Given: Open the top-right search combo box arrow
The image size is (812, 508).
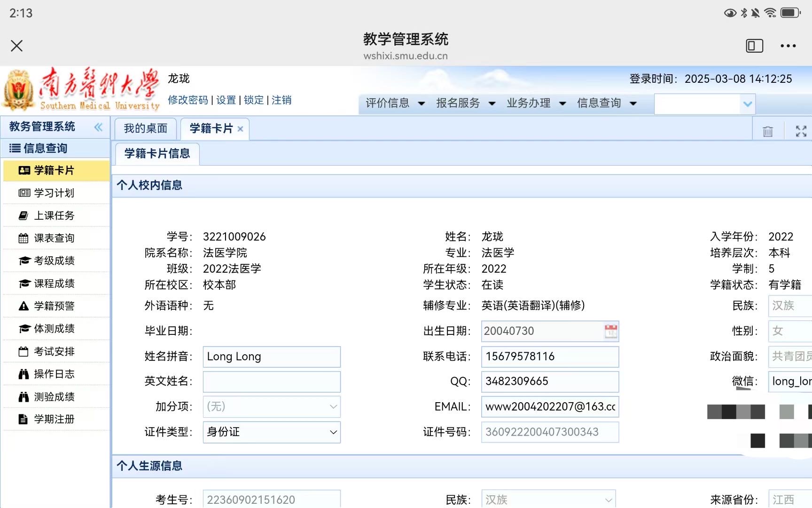Looking at the screenshot, I should (x=747, y=104).
